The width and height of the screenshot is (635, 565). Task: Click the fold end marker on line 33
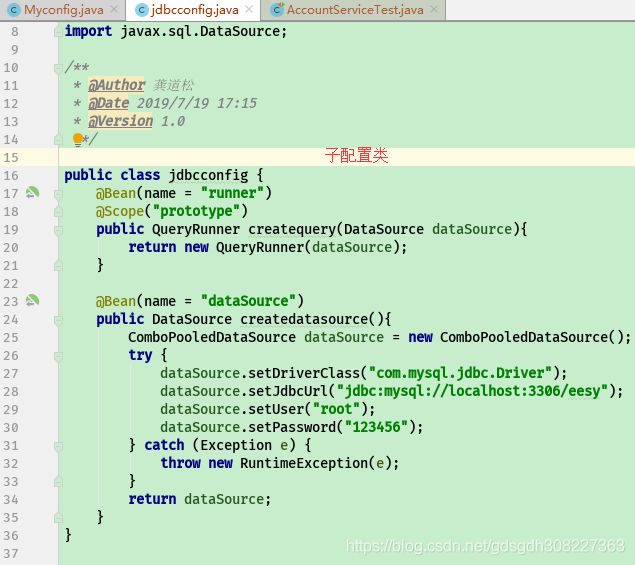58,482
